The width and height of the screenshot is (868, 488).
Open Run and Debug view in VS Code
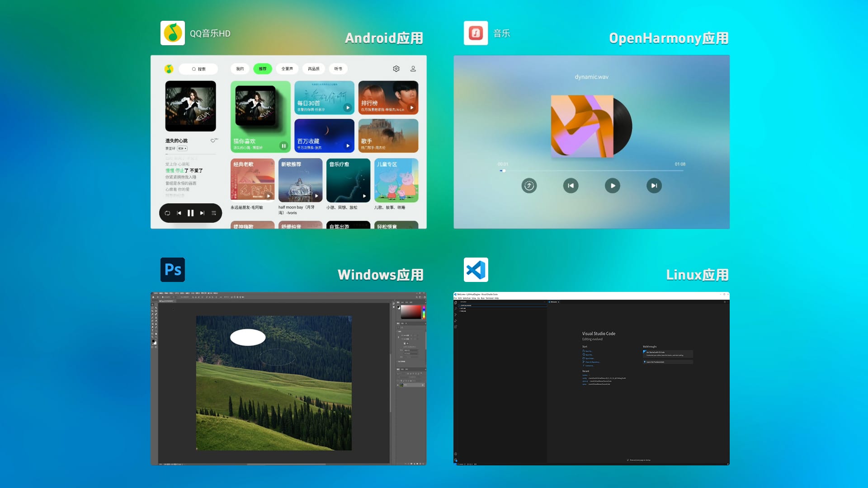click(x=456, y=321)
